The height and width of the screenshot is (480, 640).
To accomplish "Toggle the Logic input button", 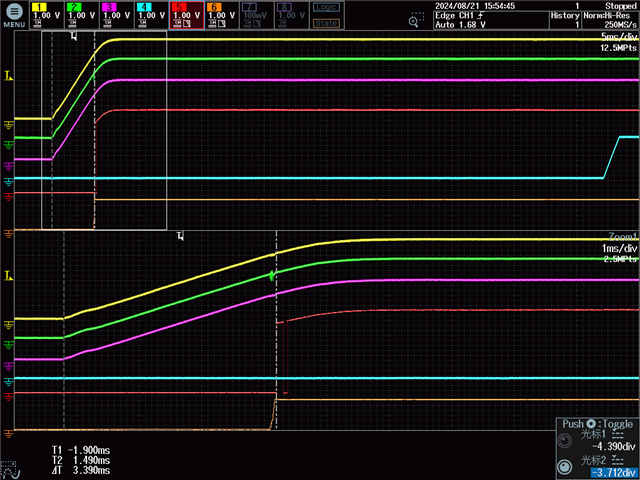I will 327,7.
